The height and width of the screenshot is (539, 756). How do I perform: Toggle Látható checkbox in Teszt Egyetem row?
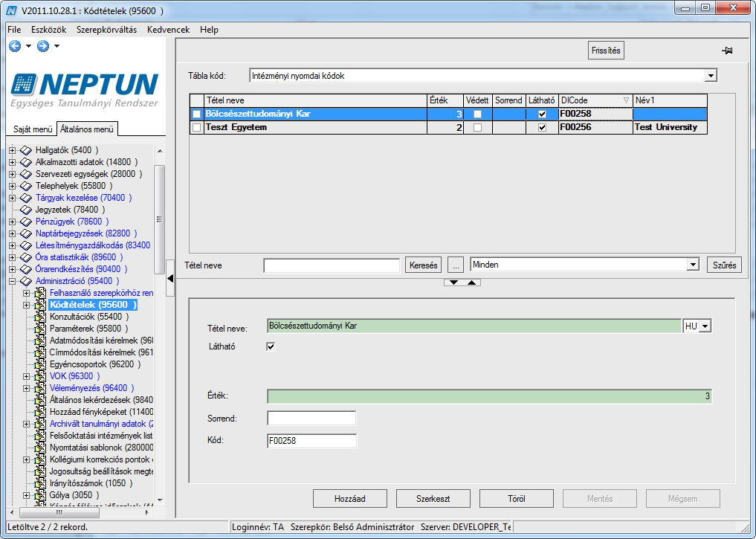[543, 128]
